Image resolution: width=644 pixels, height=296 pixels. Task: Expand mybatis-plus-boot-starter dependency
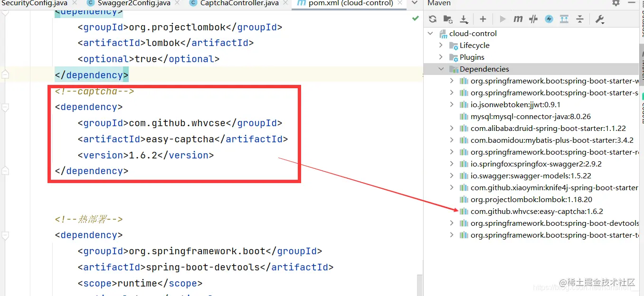[x=452, y=140]
